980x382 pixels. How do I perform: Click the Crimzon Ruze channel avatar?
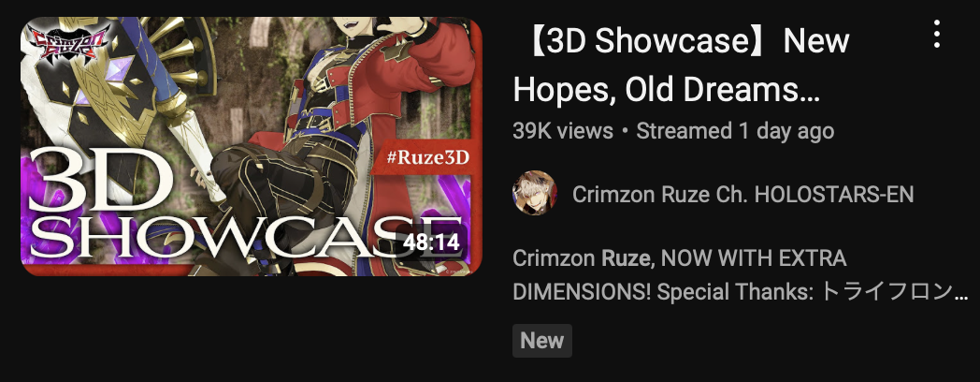pos(534,194)
